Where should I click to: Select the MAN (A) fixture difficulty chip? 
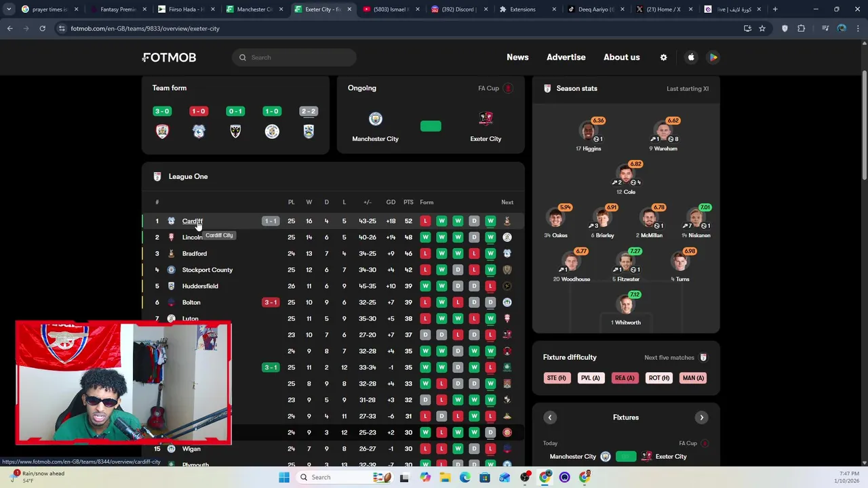coord(693,378)
